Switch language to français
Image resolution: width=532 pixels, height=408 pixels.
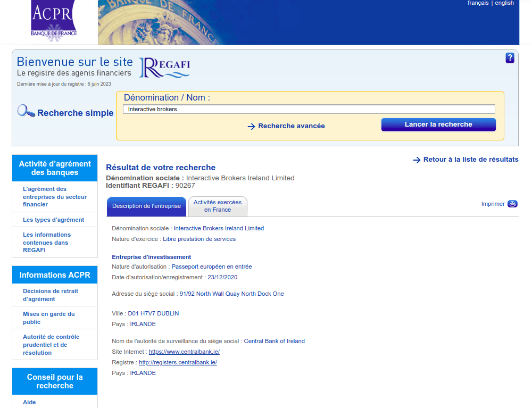click(478, 3)
